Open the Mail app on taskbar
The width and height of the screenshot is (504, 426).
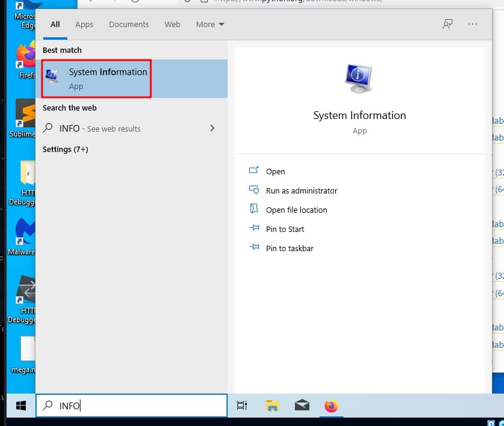click(302, 406)
